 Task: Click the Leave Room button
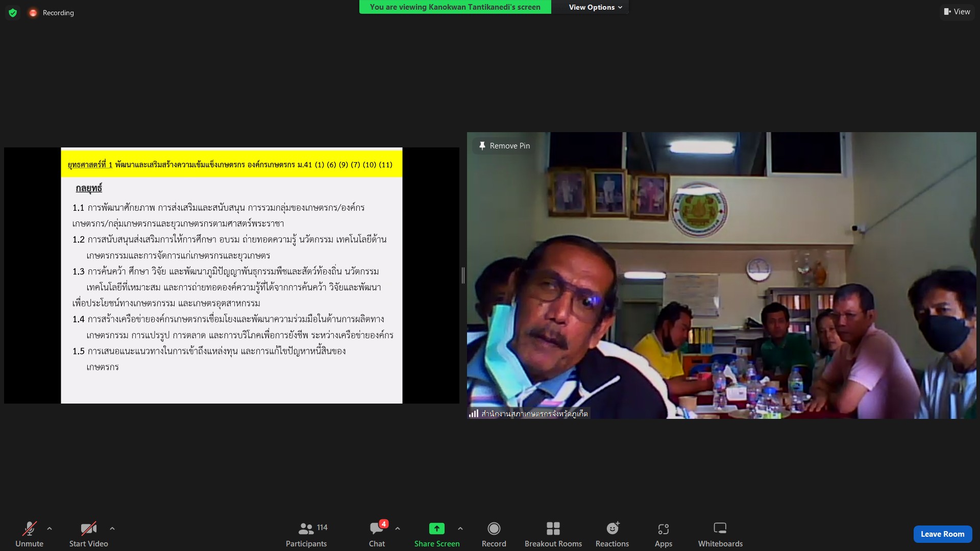tap(942, 534)
